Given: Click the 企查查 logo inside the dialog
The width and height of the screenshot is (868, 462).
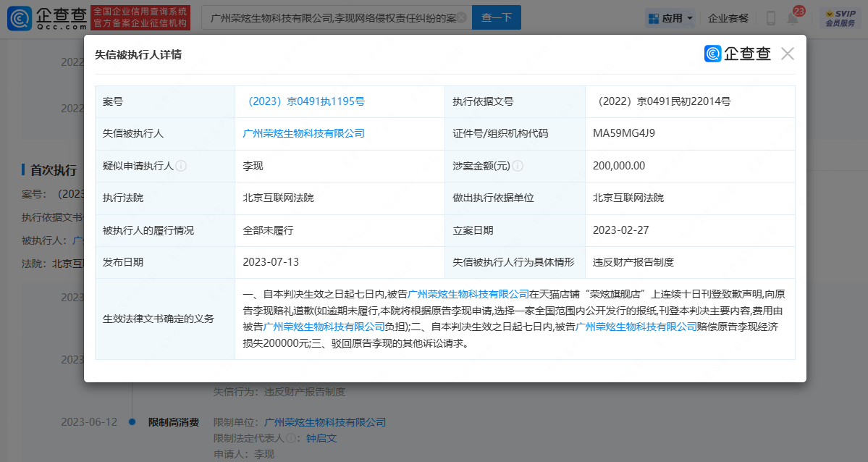Looking at the screenshot, I should click(x=738, y=54).
